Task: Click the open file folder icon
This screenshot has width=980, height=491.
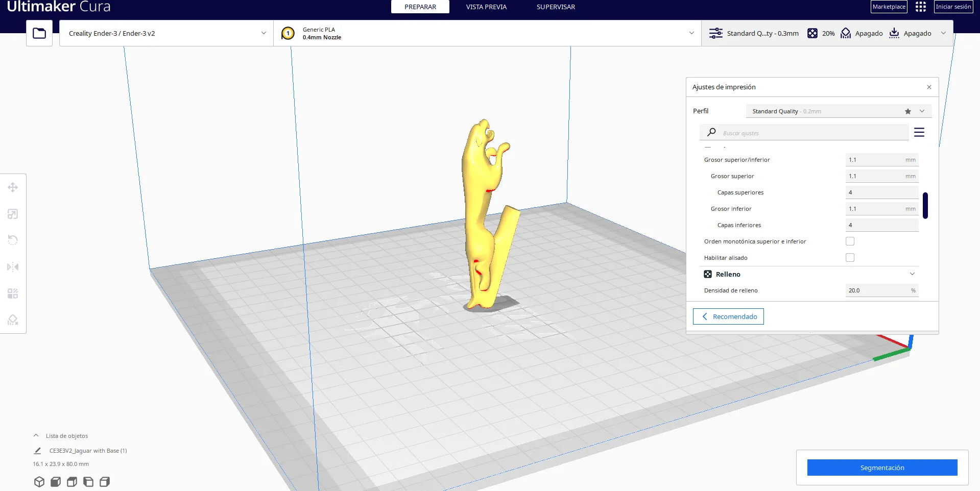Action: (39, 33)
